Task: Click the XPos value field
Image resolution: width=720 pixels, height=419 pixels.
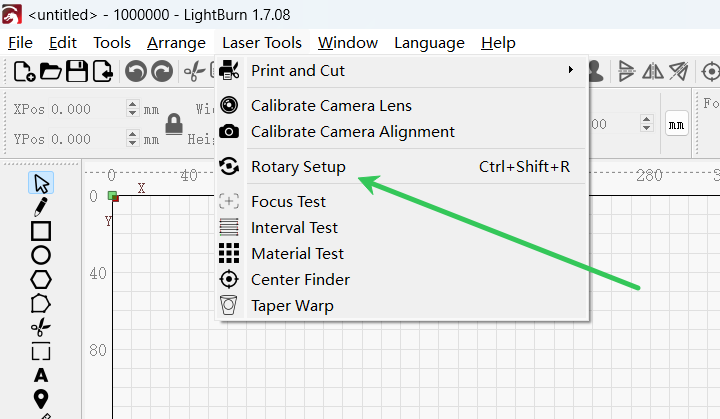Action: pos(87,109)
